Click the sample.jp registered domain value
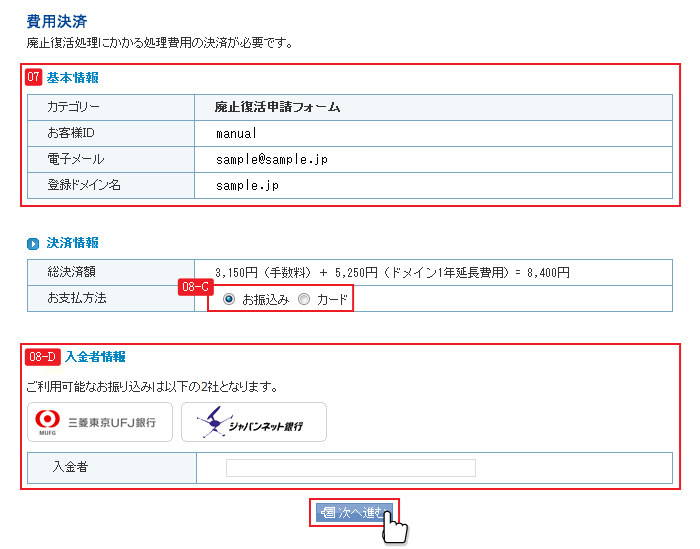Screen dimensions: 700x549 click(246, 185)
